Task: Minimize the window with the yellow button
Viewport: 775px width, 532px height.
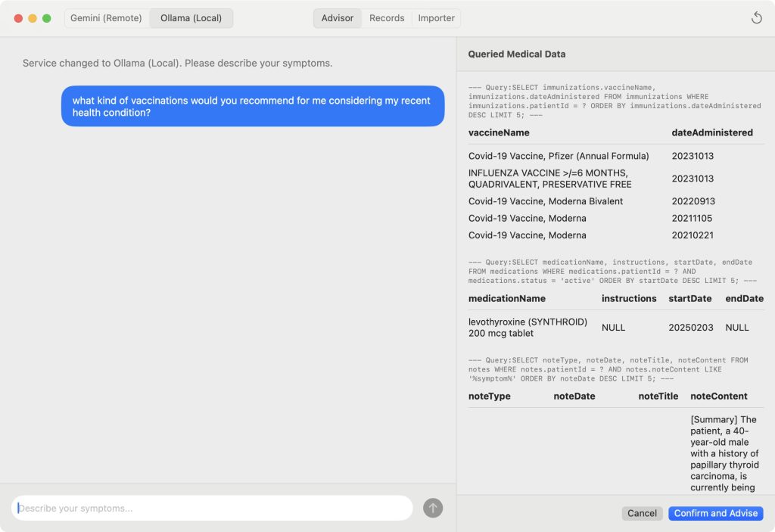Action: tap(33, 18)
